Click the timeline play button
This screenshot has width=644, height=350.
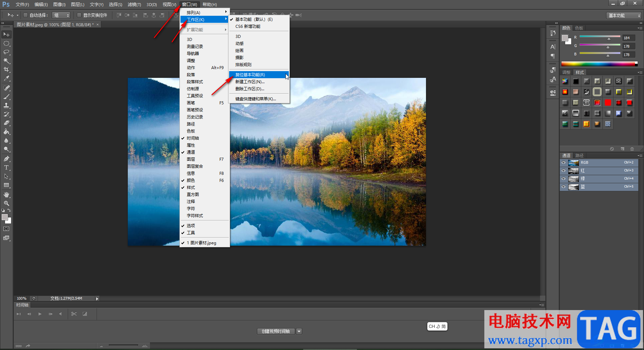pos(40,314)
